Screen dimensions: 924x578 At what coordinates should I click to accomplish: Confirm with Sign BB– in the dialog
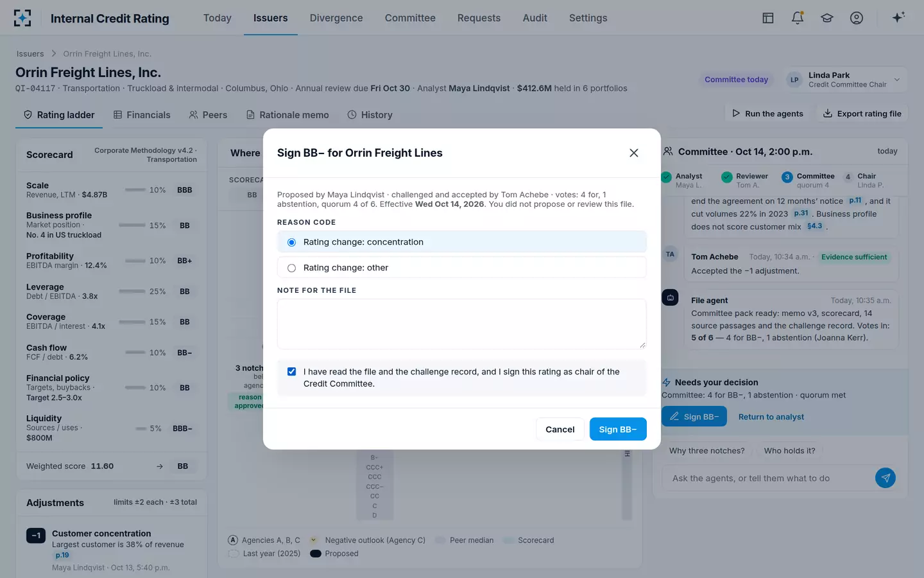pyautogui.click(x=618, y=429)
